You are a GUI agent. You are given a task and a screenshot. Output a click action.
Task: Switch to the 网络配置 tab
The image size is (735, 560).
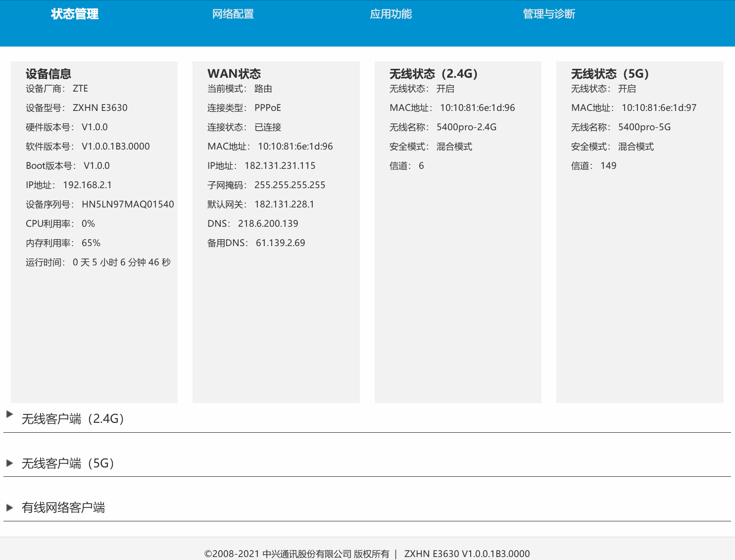click(x=233, y=14)
